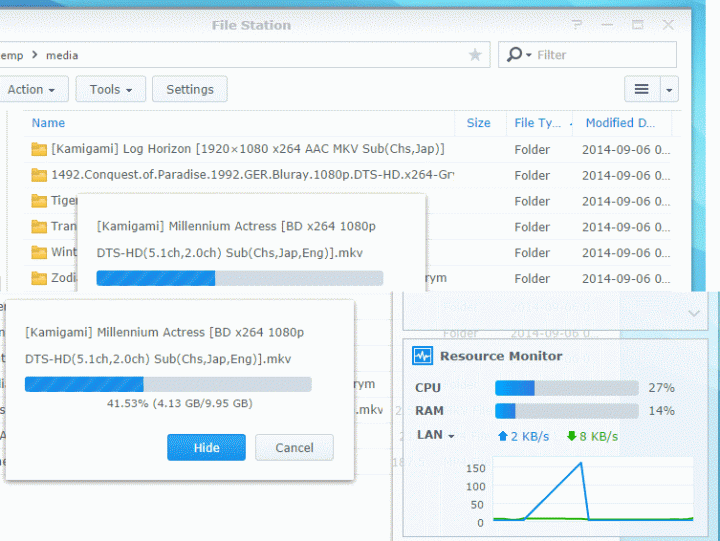Open the view mode dropdown arrow
Viewport: 720px width, 541px height.
click(x=669, y=89)
